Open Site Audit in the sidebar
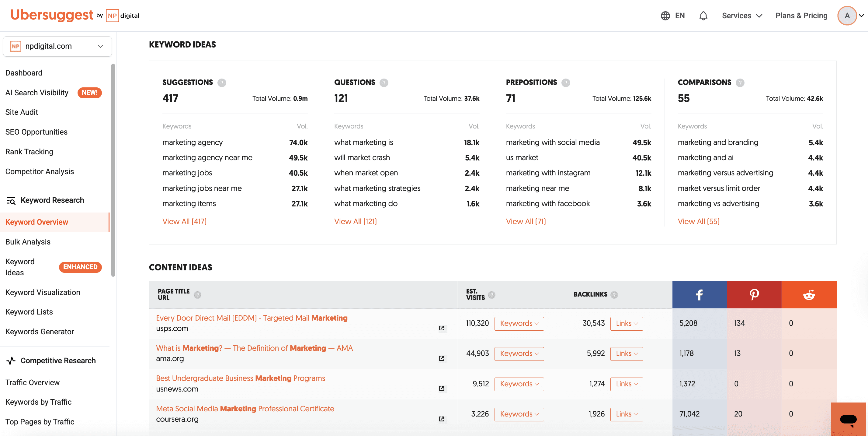 tap(22, 112)
